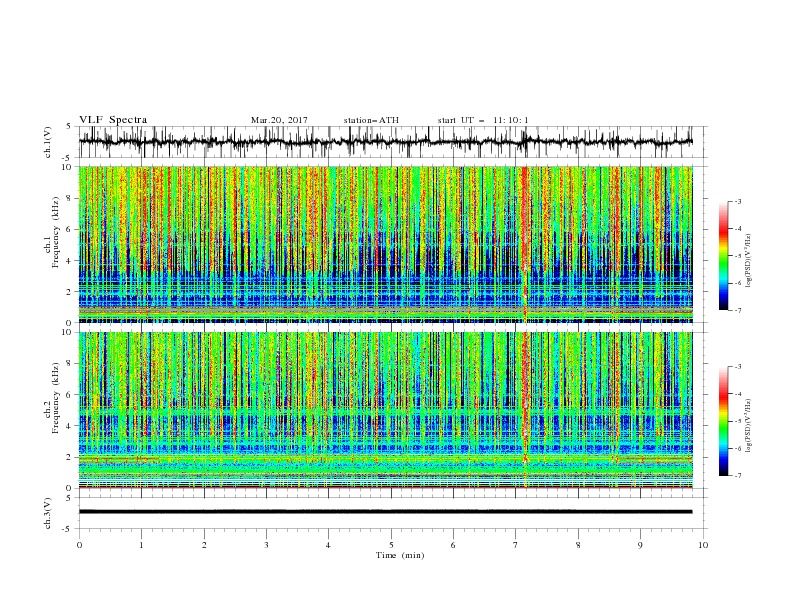Click the ch.1 waveform trace plot
This screenshot has width=792, height=612.
coord(385,142)
